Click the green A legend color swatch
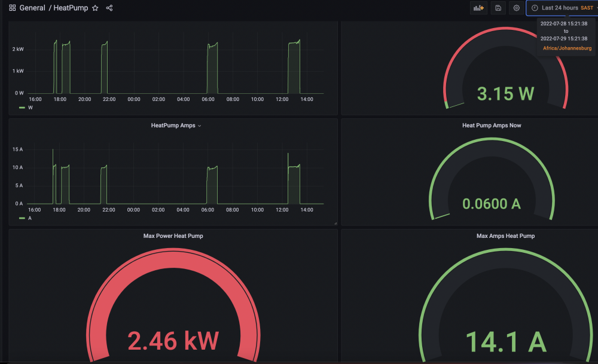598x364 pixels. click(x=22, y=218)
